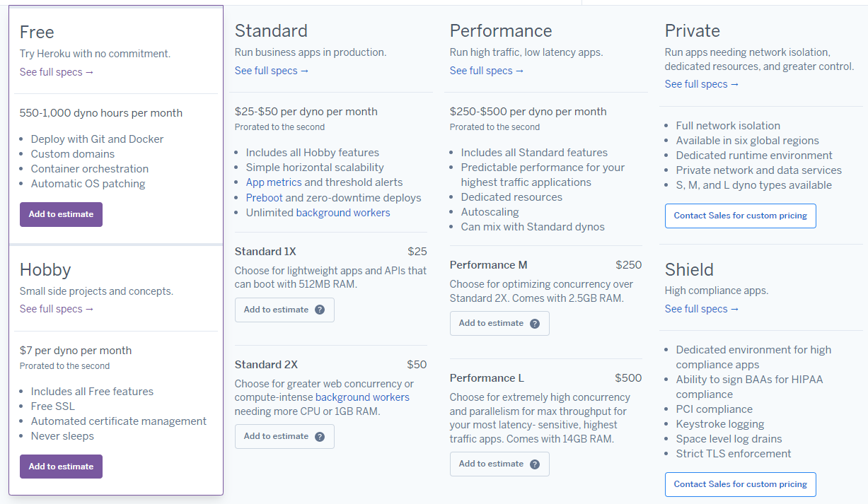The height and width of the screenshot is (504, 868).
Task: Add Performance M dyno to estimate
Action: [x=491, y=323]
